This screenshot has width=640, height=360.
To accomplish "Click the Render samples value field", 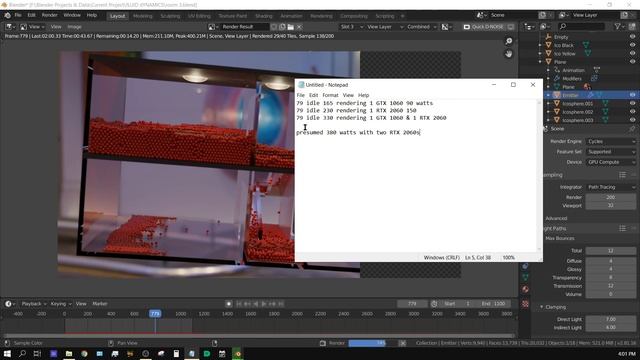I will 611,197.
